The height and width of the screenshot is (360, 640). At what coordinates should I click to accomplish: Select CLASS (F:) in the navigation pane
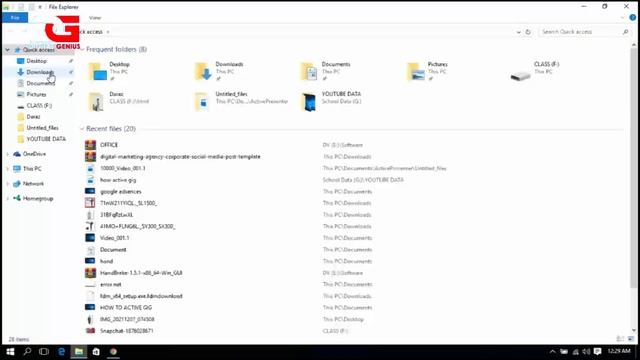click(39, 106)
